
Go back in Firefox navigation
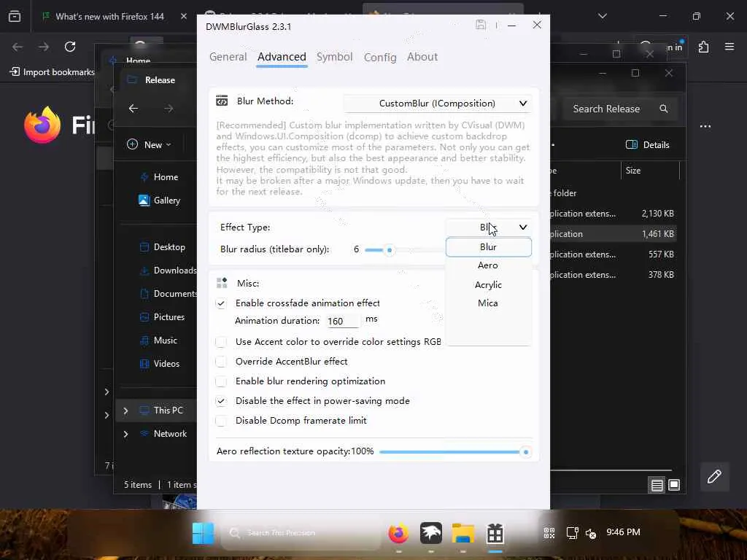pos(18,47)
